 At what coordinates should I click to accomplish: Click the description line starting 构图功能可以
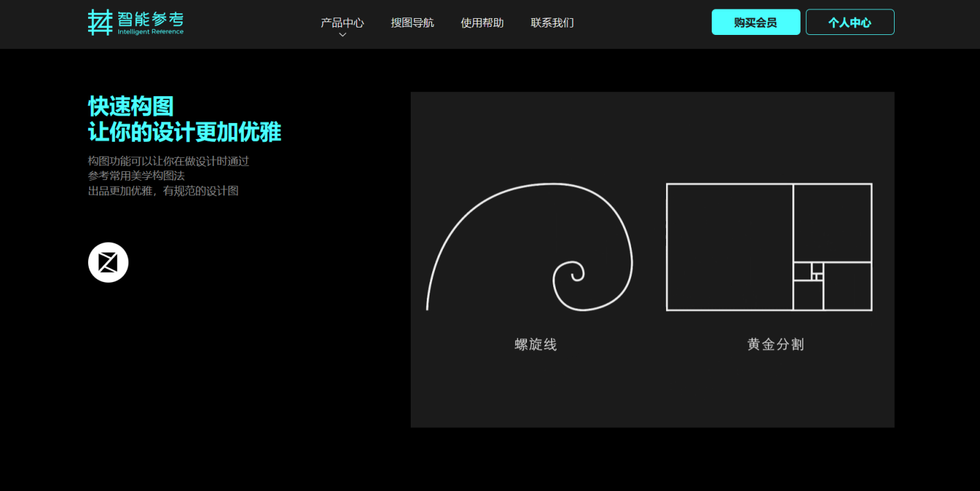pos(168,161)
